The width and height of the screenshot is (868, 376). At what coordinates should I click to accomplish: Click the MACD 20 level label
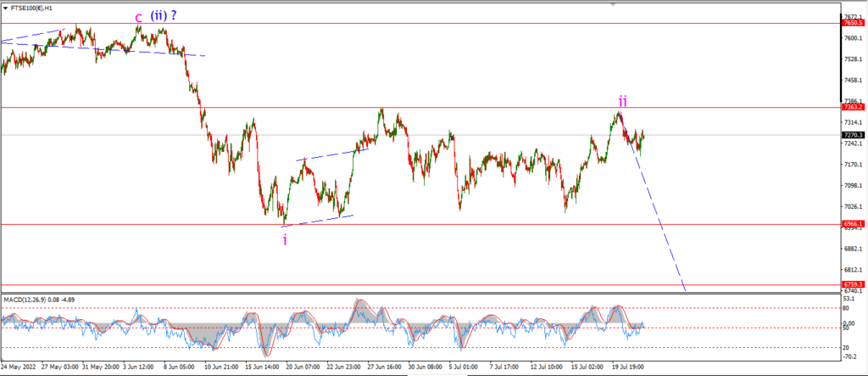(847, 348)
